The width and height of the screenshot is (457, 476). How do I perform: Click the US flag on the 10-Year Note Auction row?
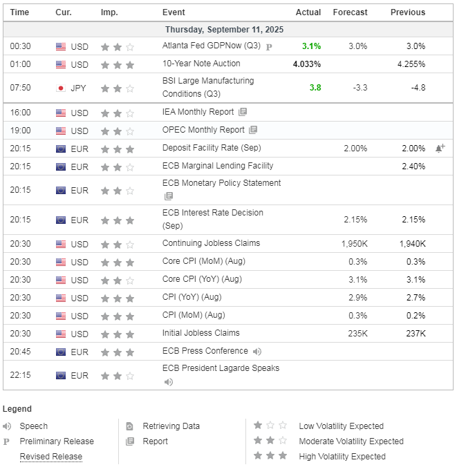tap(61, 65)
